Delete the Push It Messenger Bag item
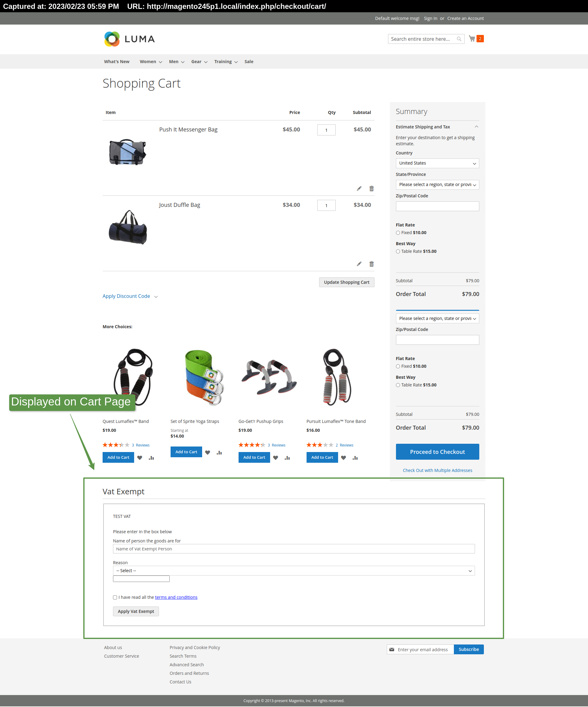This screenshot has width=588, height=707. [x=371, y=188]
